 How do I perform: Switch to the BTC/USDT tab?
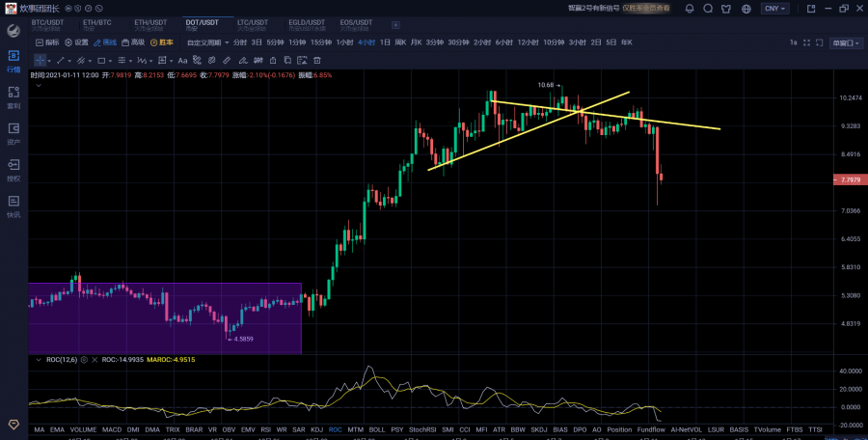[47, 25]
